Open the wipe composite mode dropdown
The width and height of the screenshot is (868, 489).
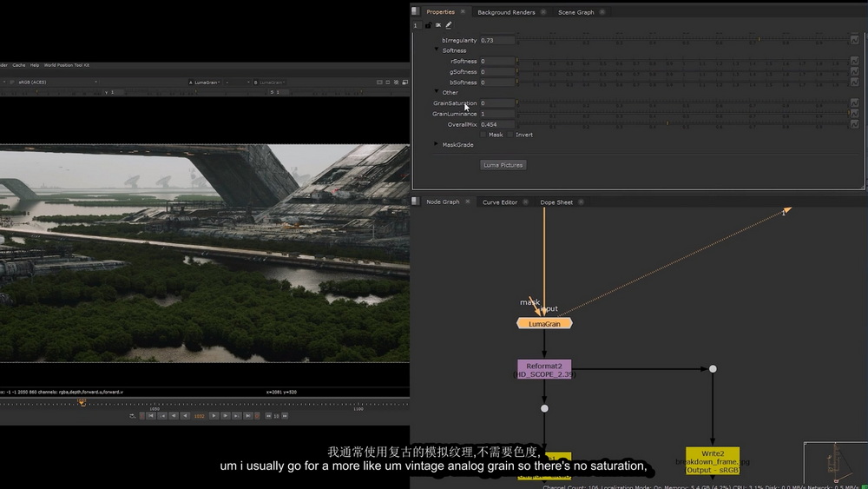237,82
